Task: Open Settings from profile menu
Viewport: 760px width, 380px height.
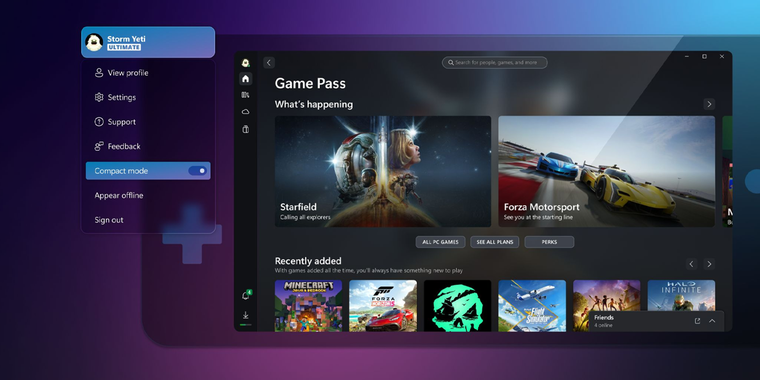Action: [x=148, y=97]
